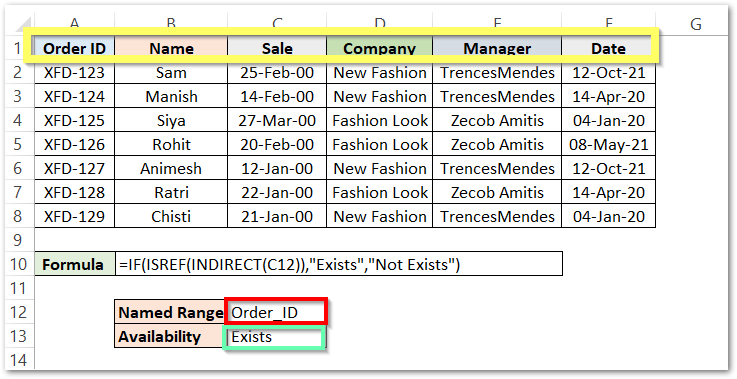The image size is (737, 379).
Task: Select the Order_ID named range cell
Action: (276, 312)
